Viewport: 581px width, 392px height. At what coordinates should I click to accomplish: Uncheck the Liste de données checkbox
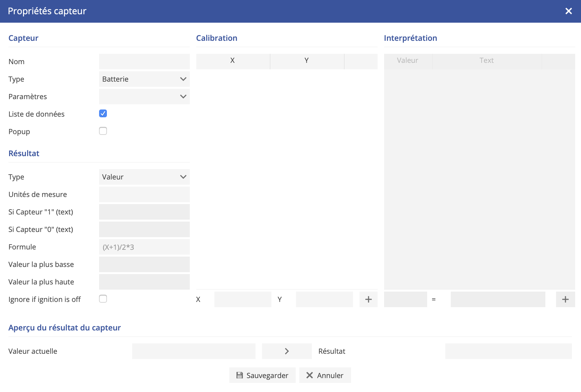pyautogui.click(x=103, y=114)
